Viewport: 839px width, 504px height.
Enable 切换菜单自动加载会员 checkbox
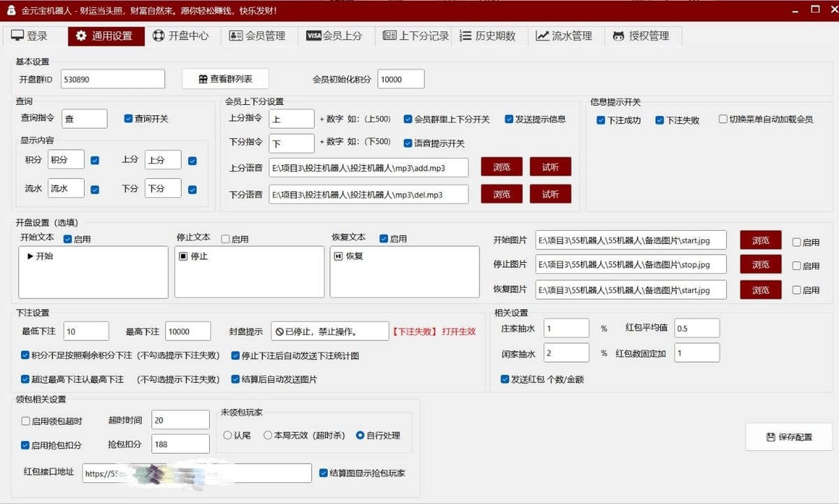724,120
